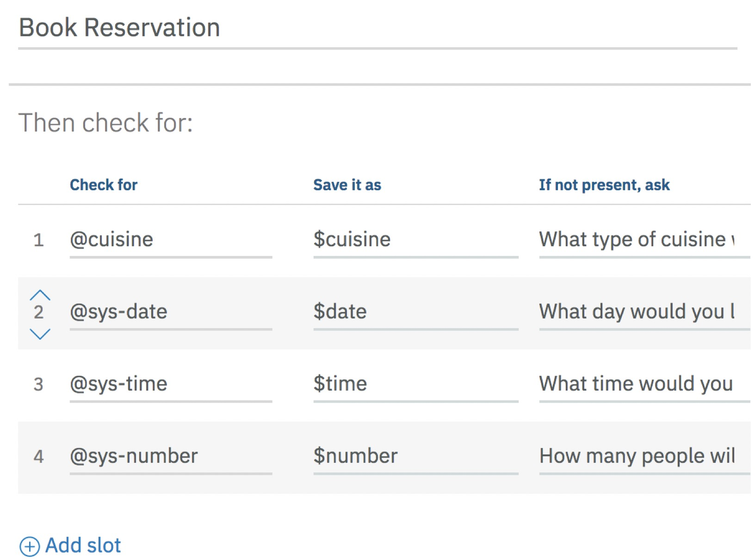755x560 pixels.
Task: Edit the 'What day would you' prompt field
Action: pos(644,313)
